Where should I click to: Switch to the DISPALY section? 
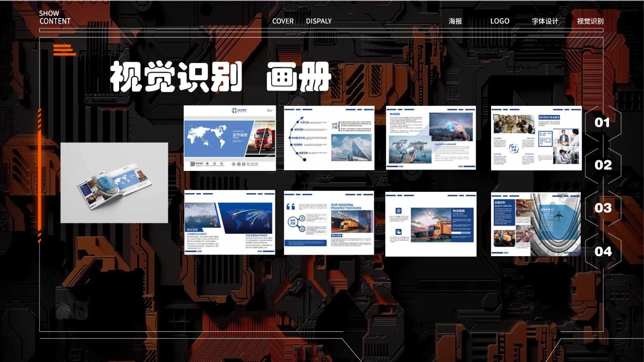pyautogui.click(x=319, y=21)
